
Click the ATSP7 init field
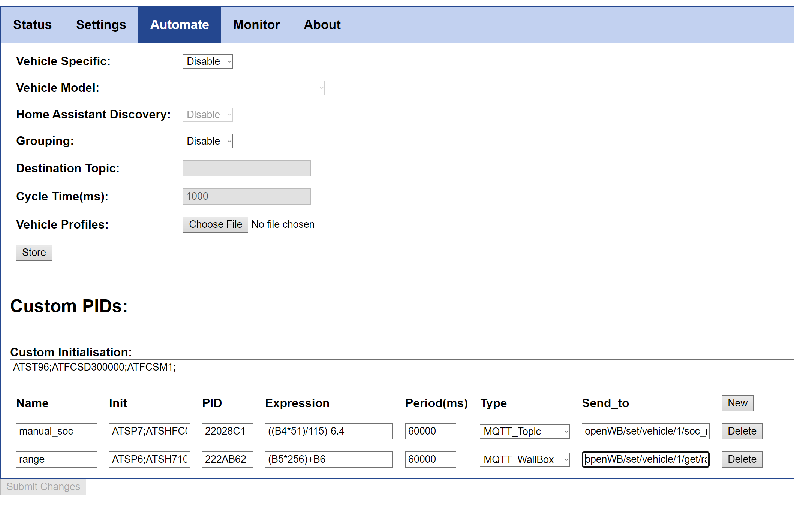coord(149,431)
